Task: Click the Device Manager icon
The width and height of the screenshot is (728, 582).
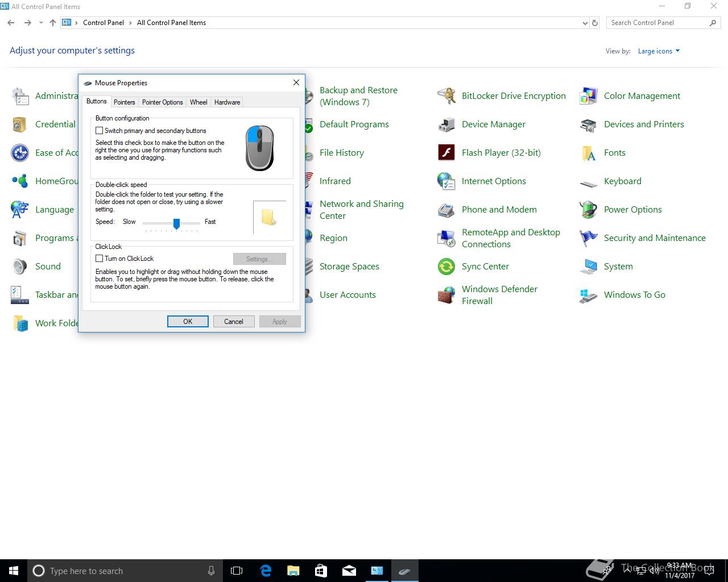Action: [x=446, y=124]
